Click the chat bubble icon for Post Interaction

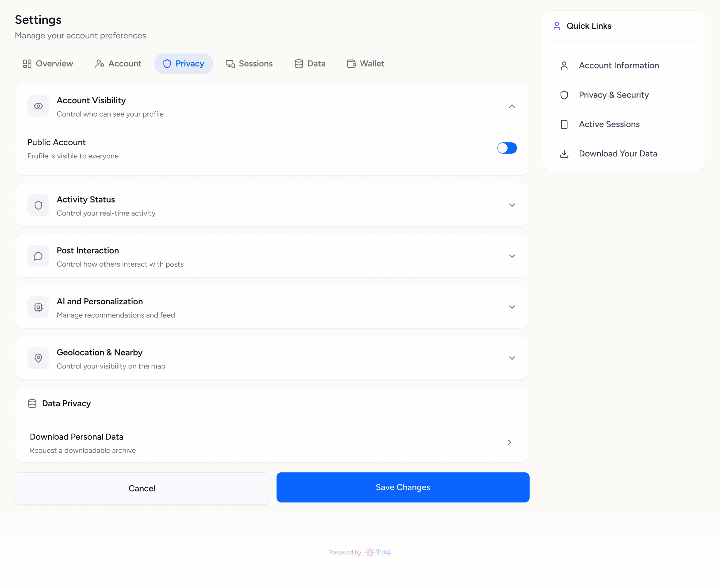pyautogui.click(x=38, y=256)
